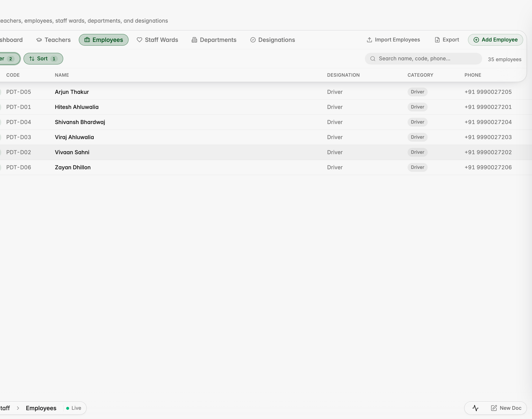This screenshot has width=532, height=419.
Task: Click Import Employees button
Action: pos(393,40)
